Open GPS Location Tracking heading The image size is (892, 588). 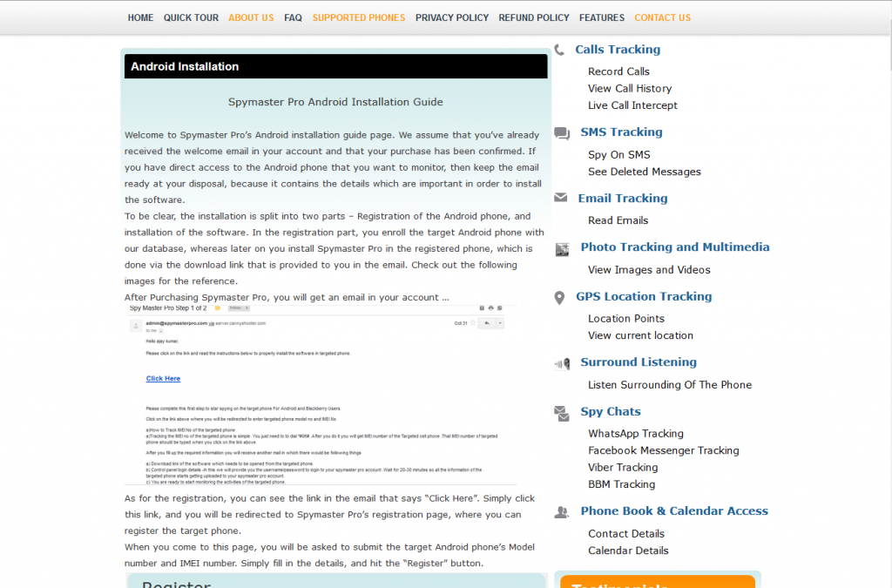(x=644, y=297)
